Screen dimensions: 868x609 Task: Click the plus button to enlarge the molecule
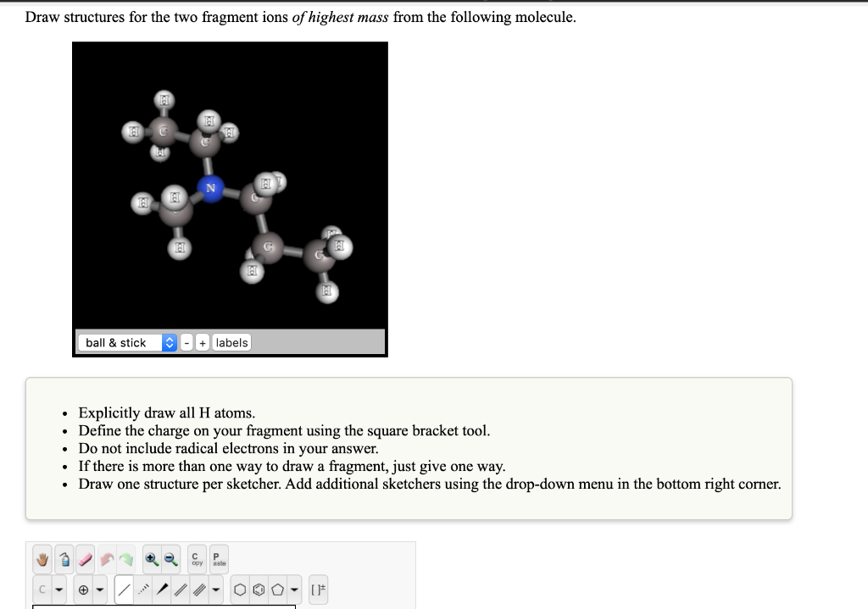click(x=202, y=342)
